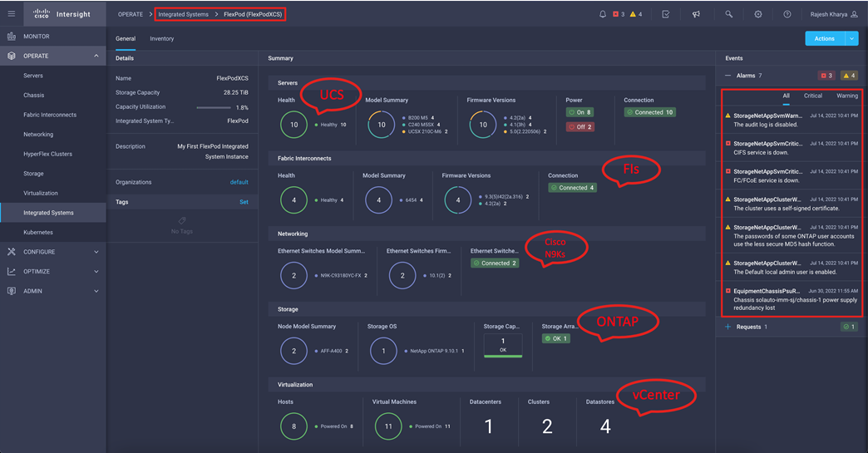Click Hosts donut showing 8
The image size is (868, 453).
294,426
